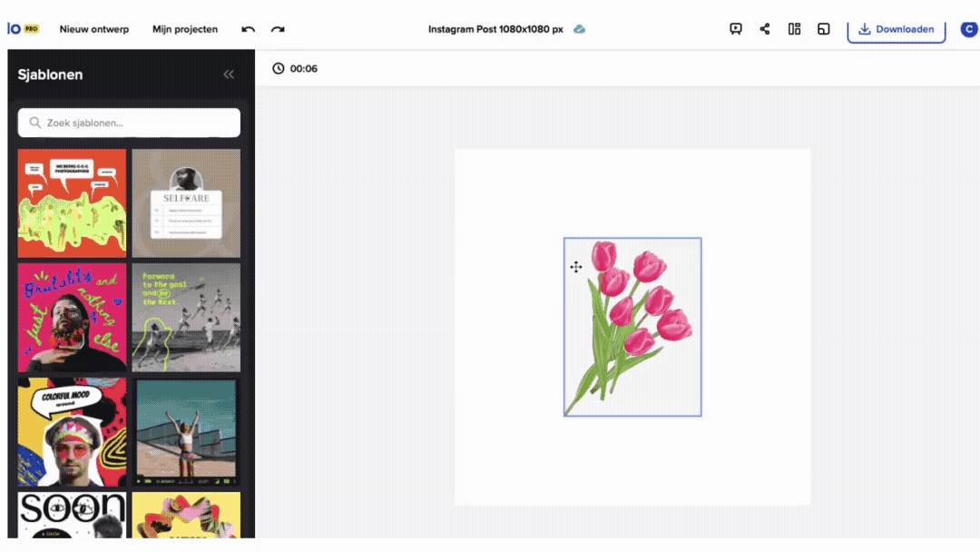
Task: Select the Forward to the goal template
Action: (x=186, y=318)
